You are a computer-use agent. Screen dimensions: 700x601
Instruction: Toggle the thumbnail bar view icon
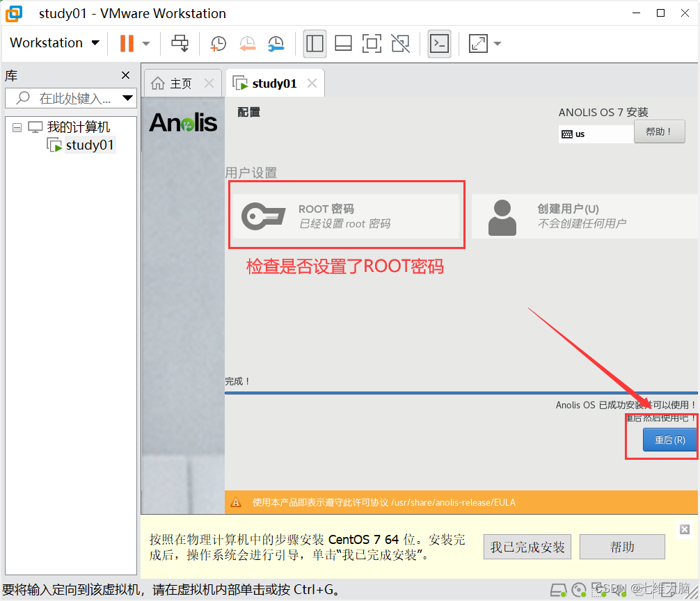click(x=343, y=44)
